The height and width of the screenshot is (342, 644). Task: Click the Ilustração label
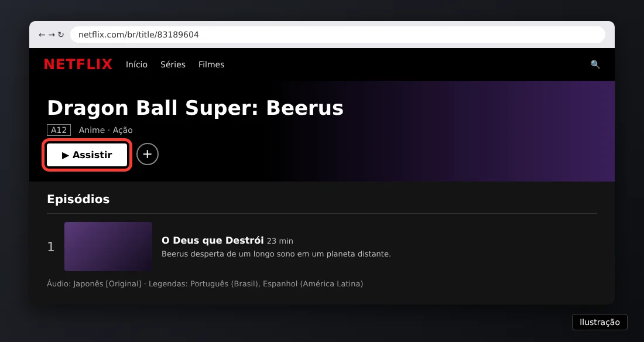600,322
